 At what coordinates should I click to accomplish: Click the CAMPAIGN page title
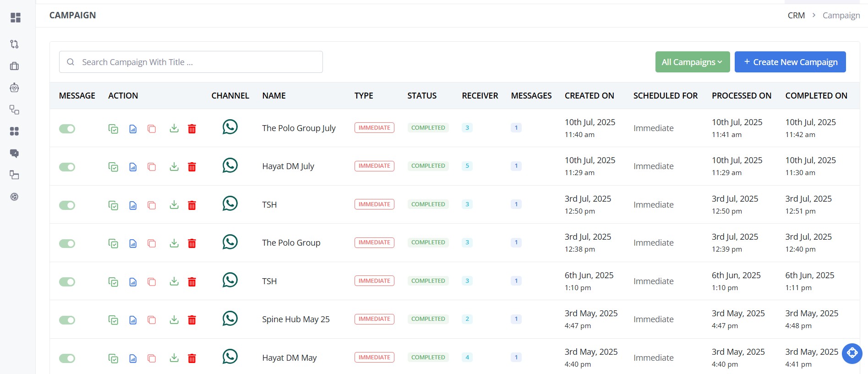tap(72, 16)
